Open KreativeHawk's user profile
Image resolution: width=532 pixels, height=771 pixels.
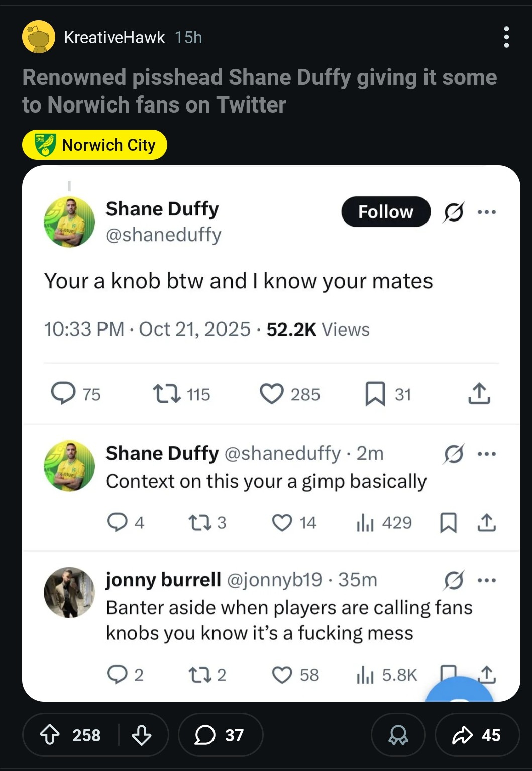[x=115, y=37]
